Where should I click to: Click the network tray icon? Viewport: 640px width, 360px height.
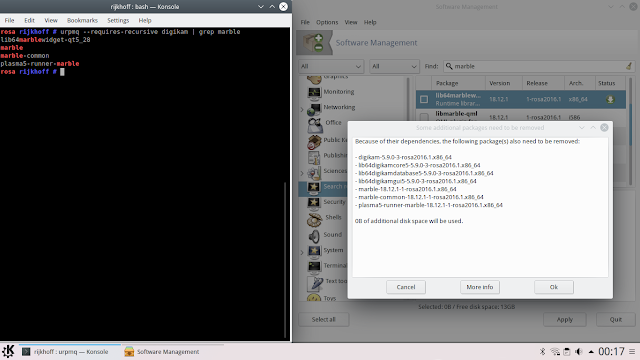[x=555, y=351]
